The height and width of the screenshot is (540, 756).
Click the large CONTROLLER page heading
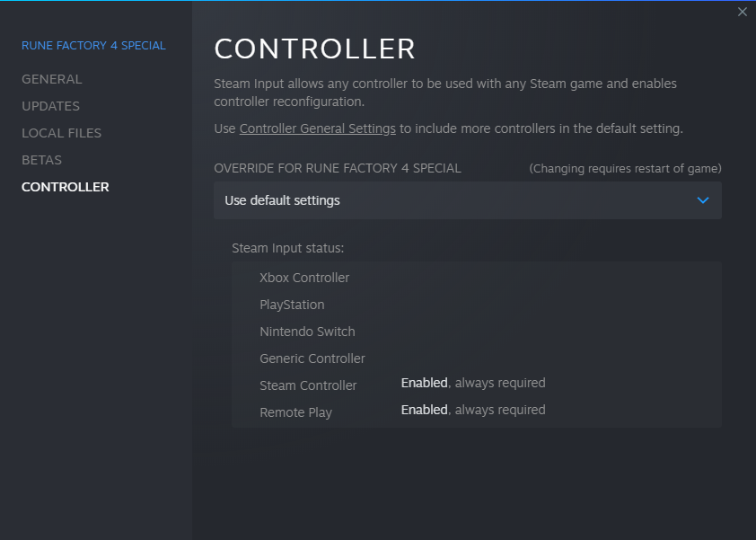point(315,49)
